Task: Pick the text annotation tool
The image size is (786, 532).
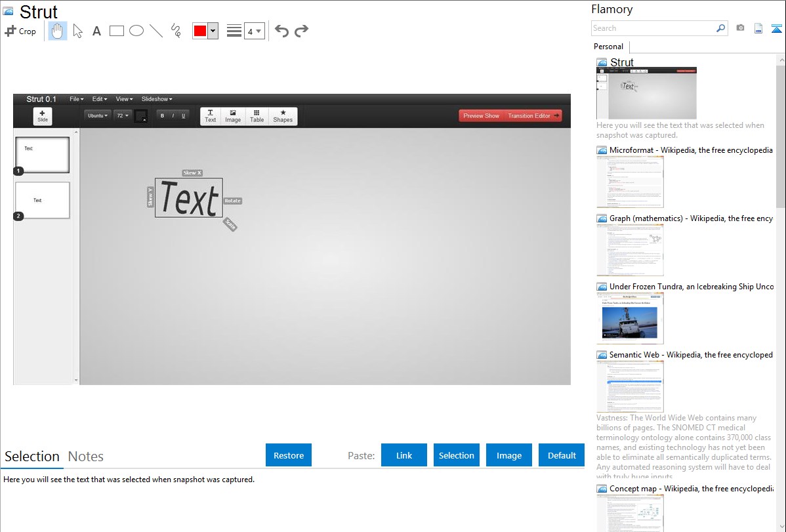Action: (x=96, y=31)
